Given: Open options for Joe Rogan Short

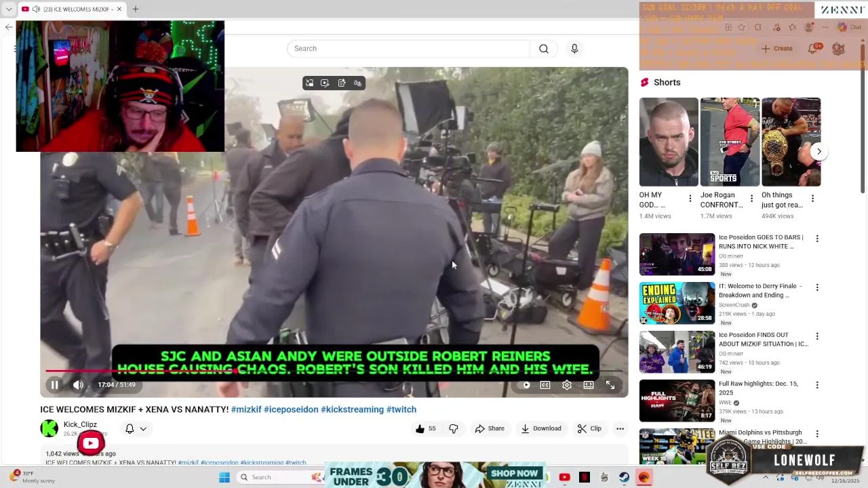Looking at the screenshot, I should pyautogui.click(x=751, y=199).
